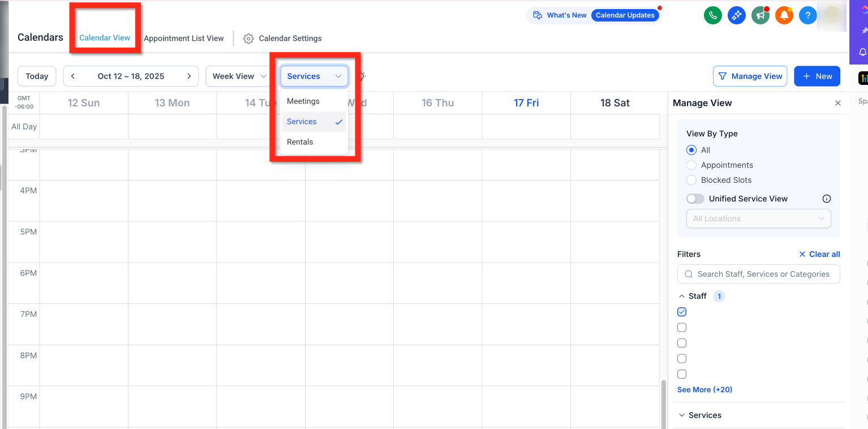Click info icon beside Unified Service View
The height and width of the screenshot is (429, 868).
[x=826, y=199]
